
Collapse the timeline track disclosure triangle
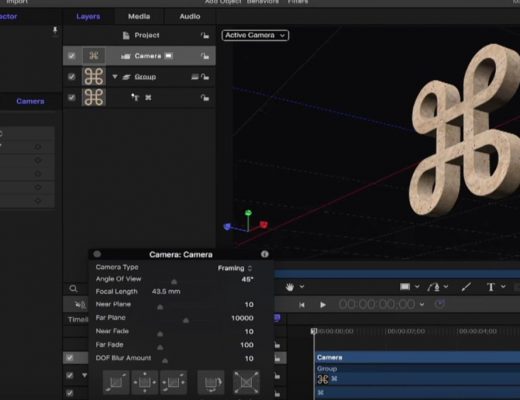pyautogui.click(x=85, y=375)
